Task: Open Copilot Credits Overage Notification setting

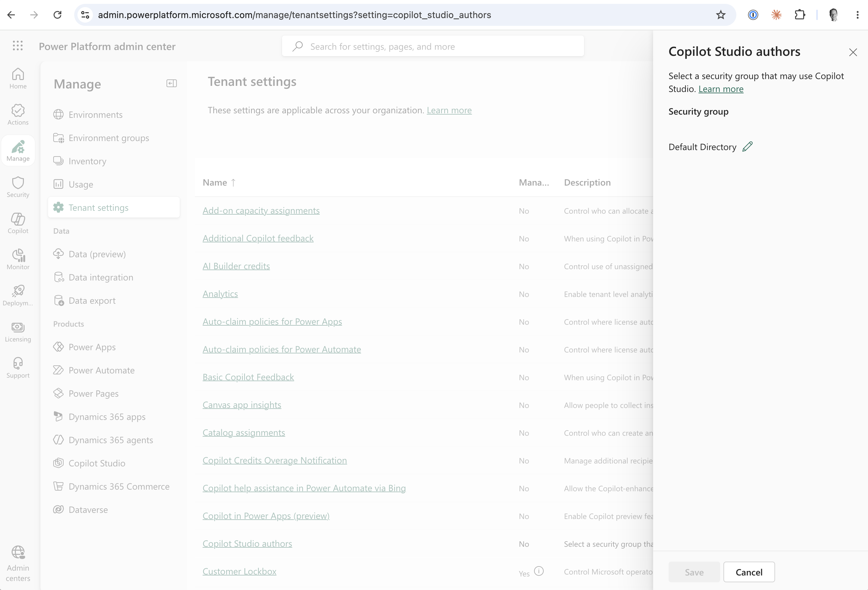Action: (x=275, y=460)
